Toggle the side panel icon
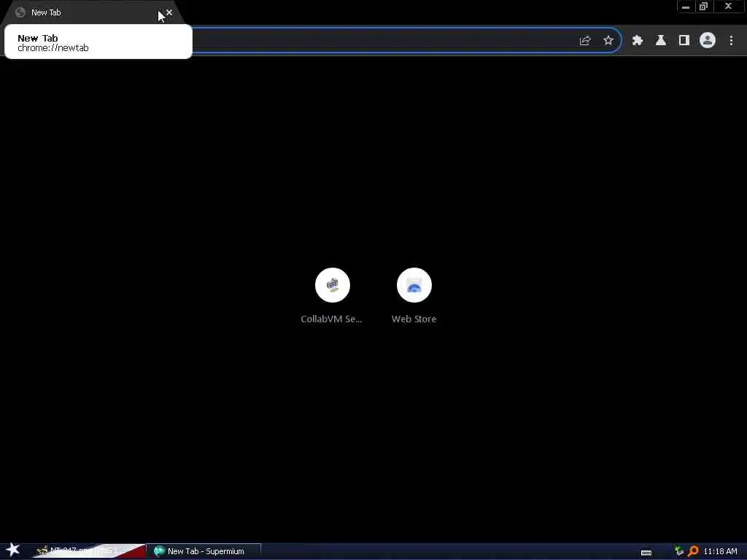 [x=684, y=41]
